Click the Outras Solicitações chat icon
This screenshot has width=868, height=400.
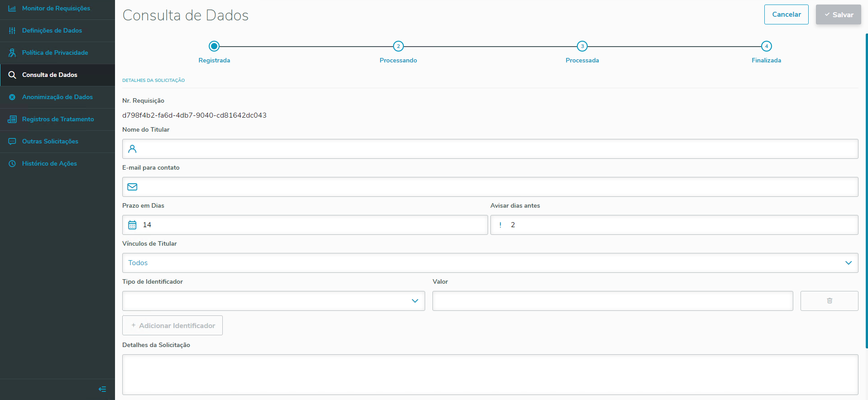tap(12, 141)
